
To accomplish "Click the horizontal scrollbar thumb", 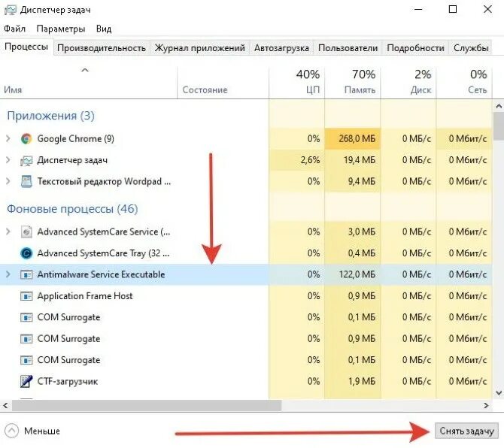I will tap(147, 406).
